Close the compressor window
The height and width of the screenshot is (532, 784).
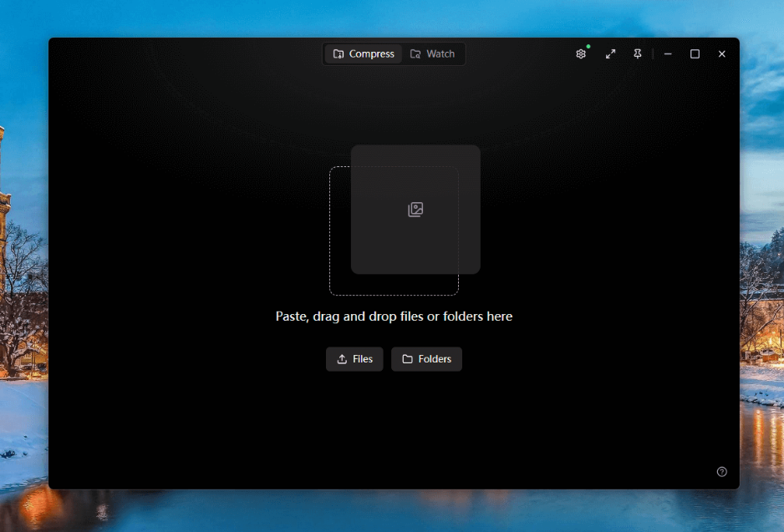click(722, 54)
